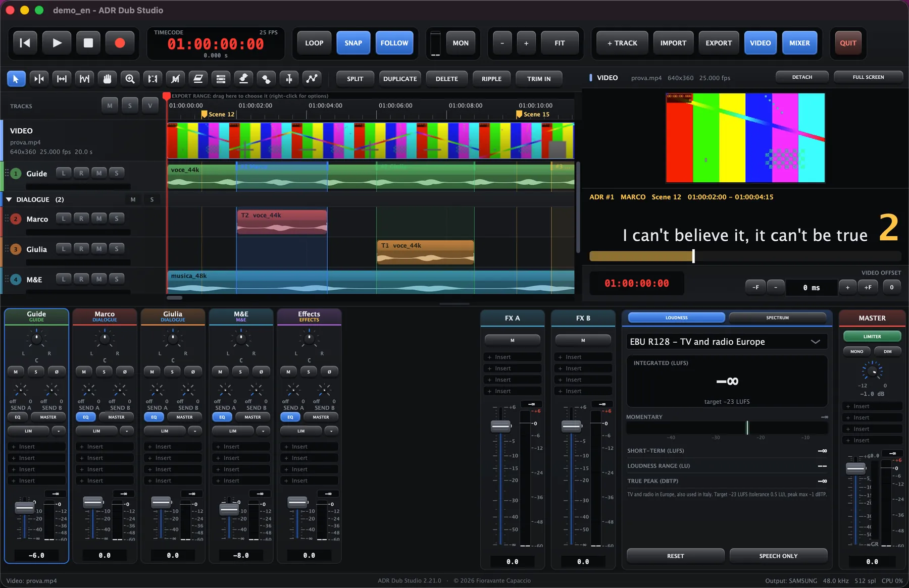Screen dimensions: 909x588
Task: Click the DUPLICATE button
Action: (400, 79)
